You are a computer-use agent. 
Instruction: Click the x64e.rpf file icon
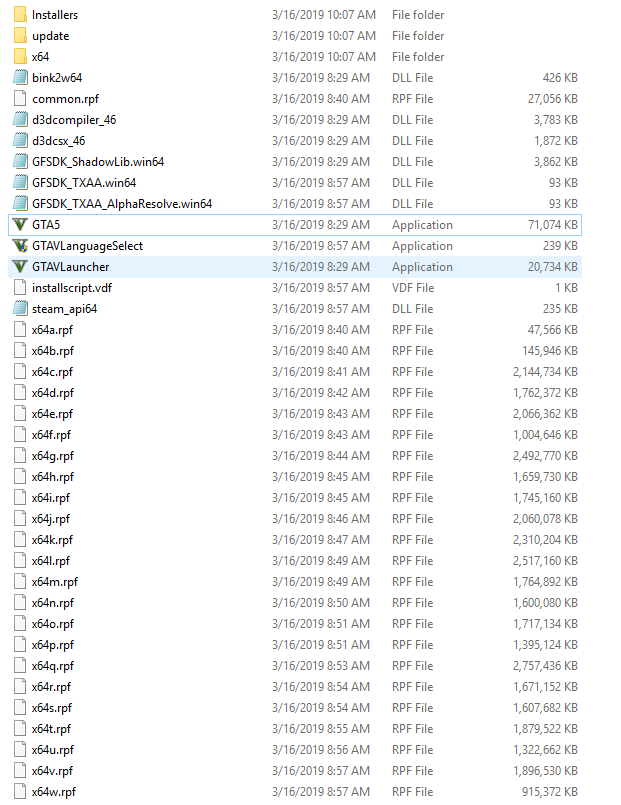point(20,414)
